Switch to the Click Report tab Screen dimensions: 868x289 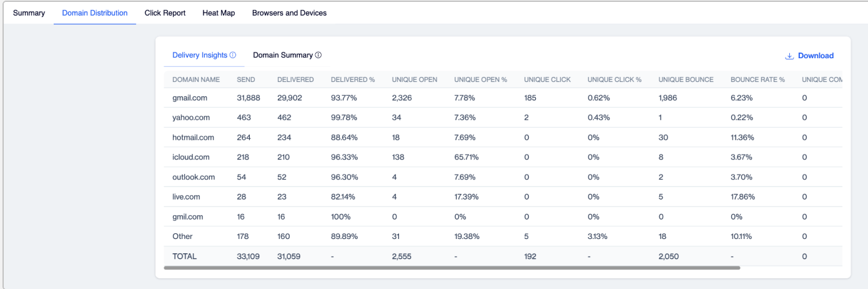(165, 13)
